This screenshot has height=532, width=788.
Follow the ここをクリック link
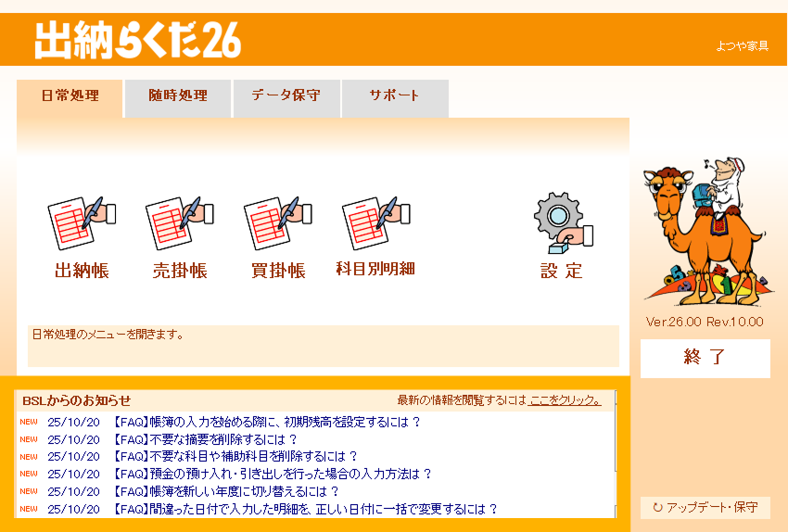[x=565, y=400]
